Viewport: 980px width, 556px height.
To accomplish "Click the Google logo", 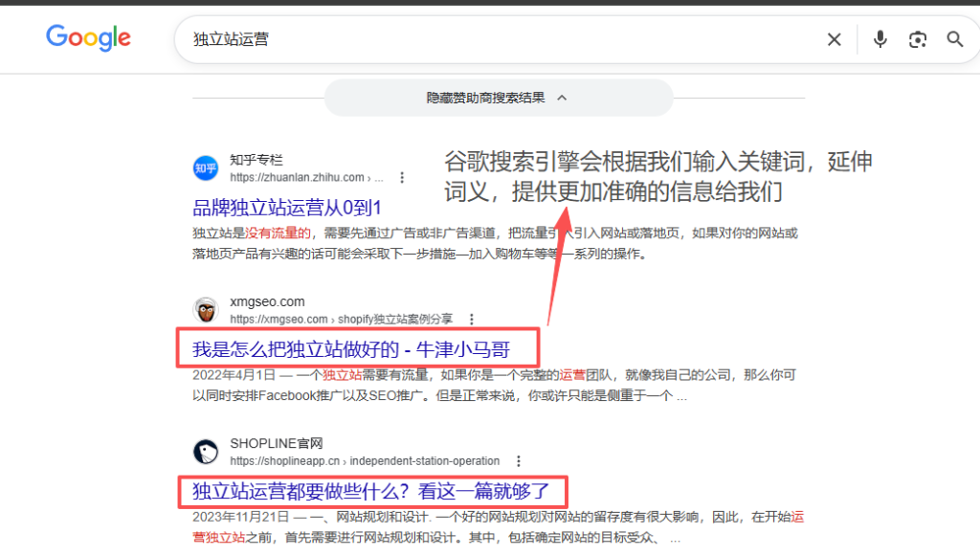I will [88, 38].
